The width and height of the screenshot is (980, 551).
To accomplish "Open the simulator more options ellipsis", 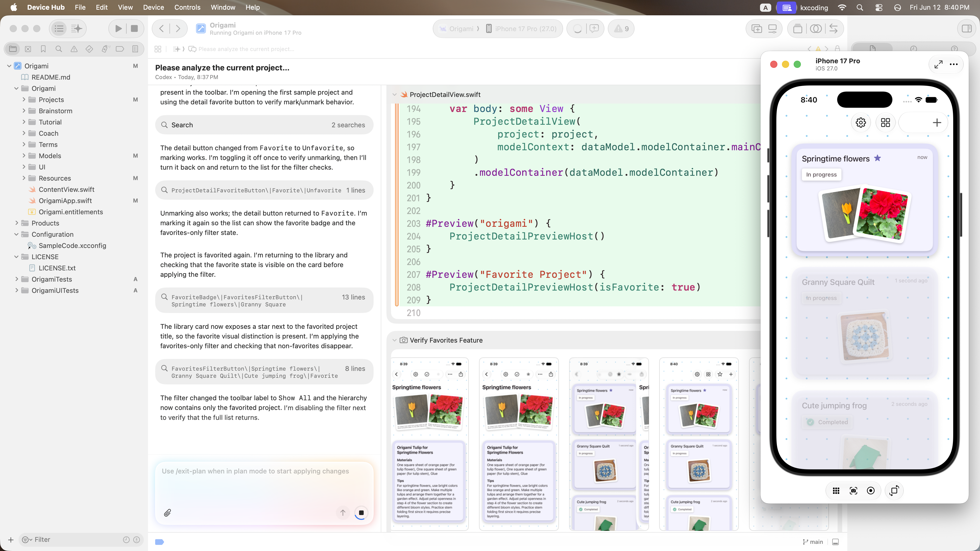I will click(x=954, y=64).
